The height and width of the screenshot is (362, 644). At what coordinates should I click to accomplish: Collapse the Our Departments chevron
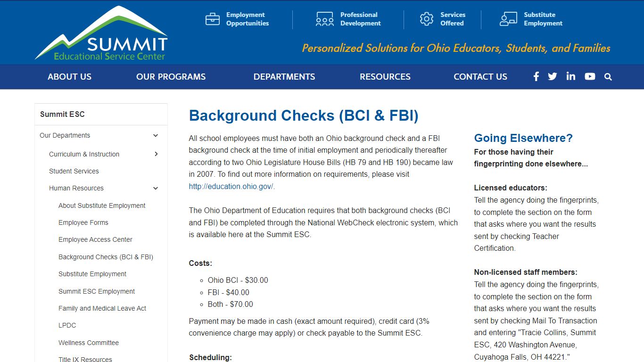click(156, 136)
